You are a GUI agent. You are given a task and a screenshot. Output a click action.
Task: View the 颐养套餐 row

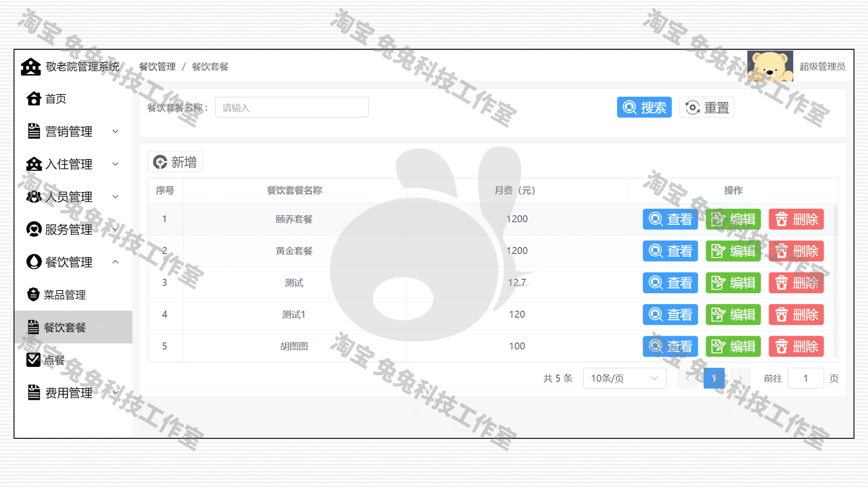[670, 219]
